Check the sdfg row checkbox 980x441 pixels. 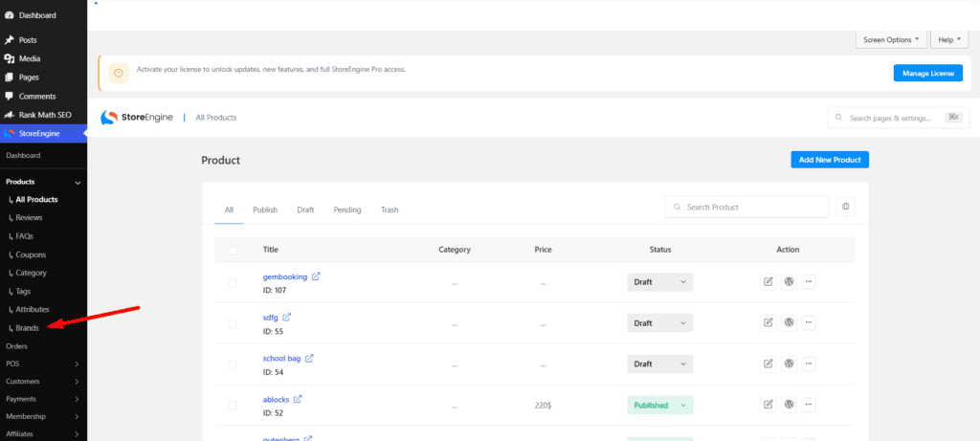pyautogui.click(x=233, y=323)
